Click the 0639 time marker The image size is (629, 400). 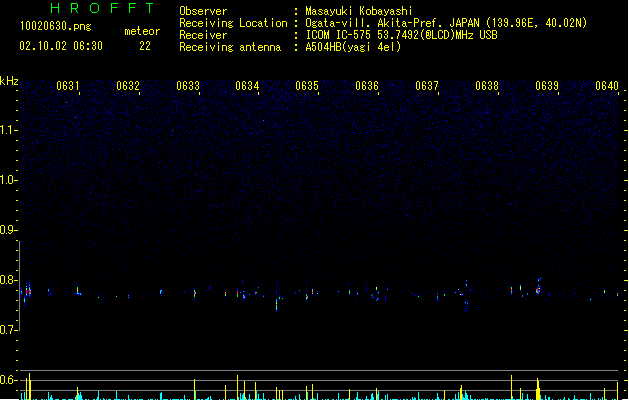tap(547, 86)
